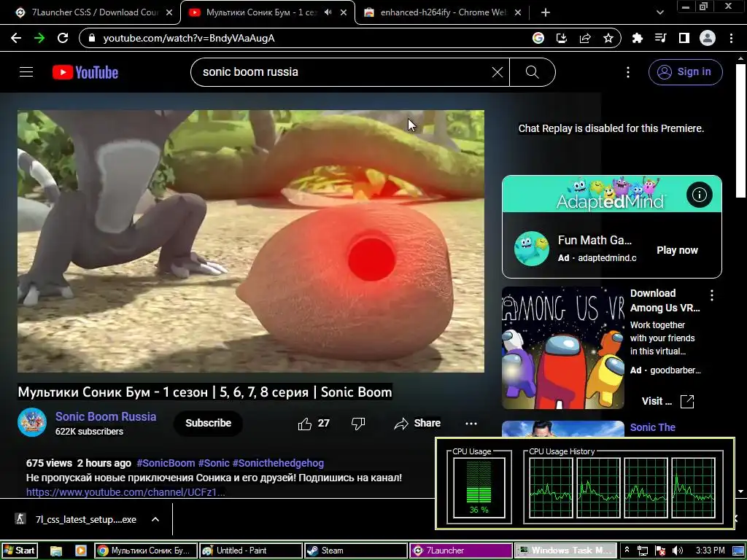The width and height of the screenshot is (747, 560).
Task: Open the #SonicBoom hashtag
Action: coord(166,463)
